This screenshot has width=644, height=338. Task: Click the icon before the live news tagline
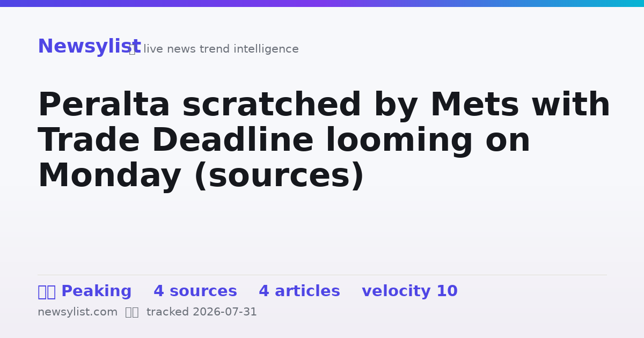point(132,49)
